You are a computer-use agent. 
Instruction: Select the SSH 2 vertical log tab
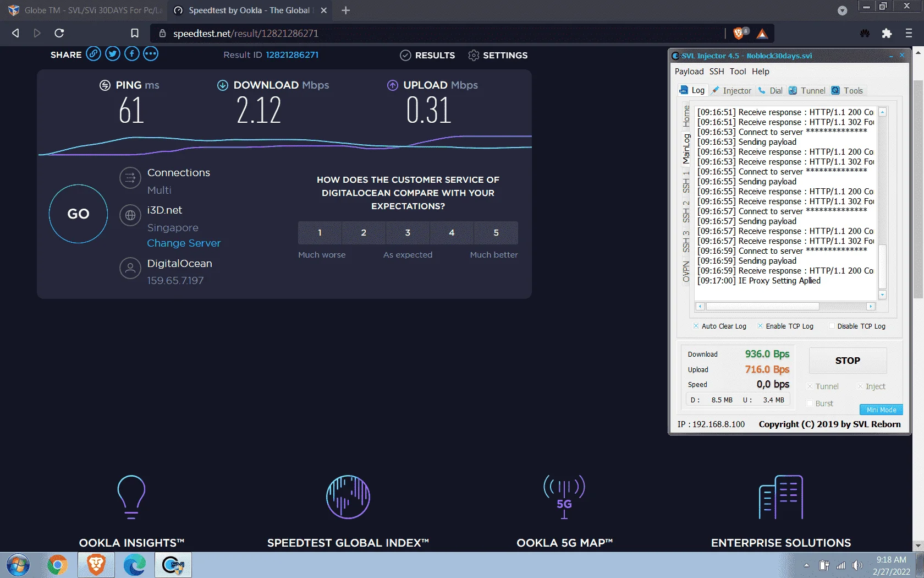click(x=686, y=211)
